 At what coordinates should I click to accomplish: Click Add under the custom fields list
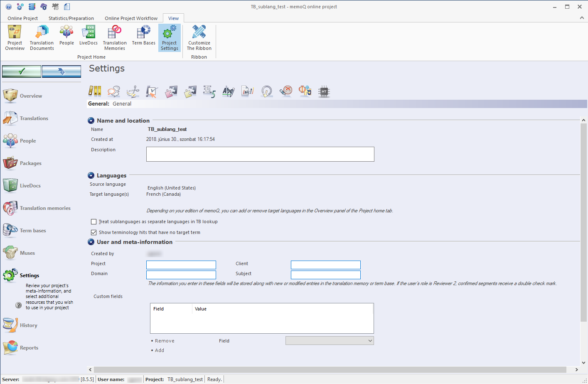coord(158,350)
